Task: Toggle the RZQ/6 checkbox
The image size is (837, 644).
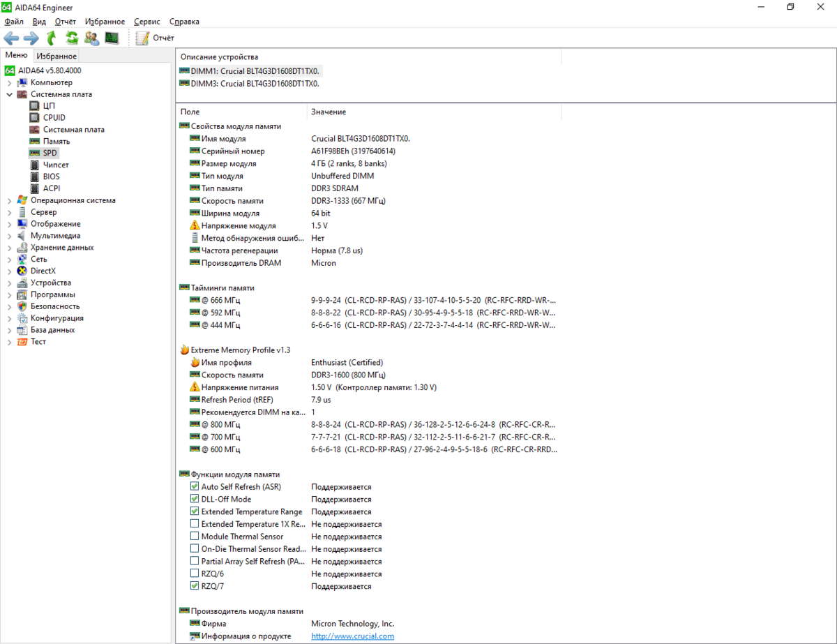Action: 195,574
